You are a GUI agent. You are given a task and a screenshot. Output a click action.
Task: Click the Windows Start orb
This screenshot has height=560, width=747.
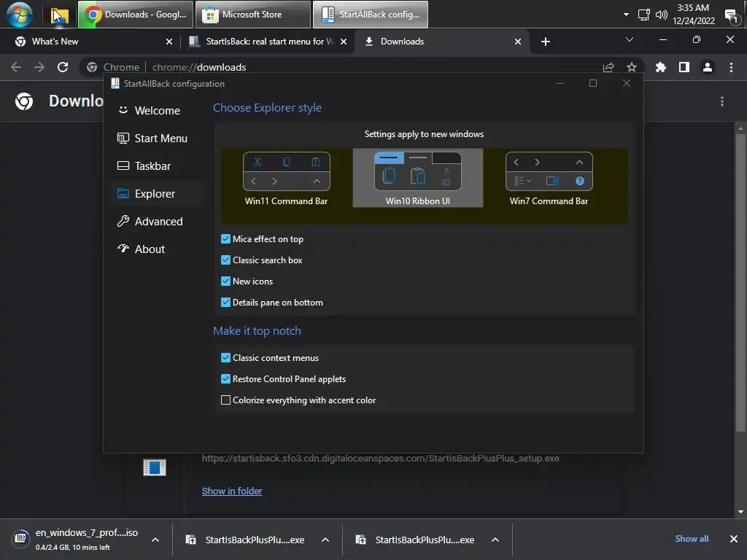[20, 15]
